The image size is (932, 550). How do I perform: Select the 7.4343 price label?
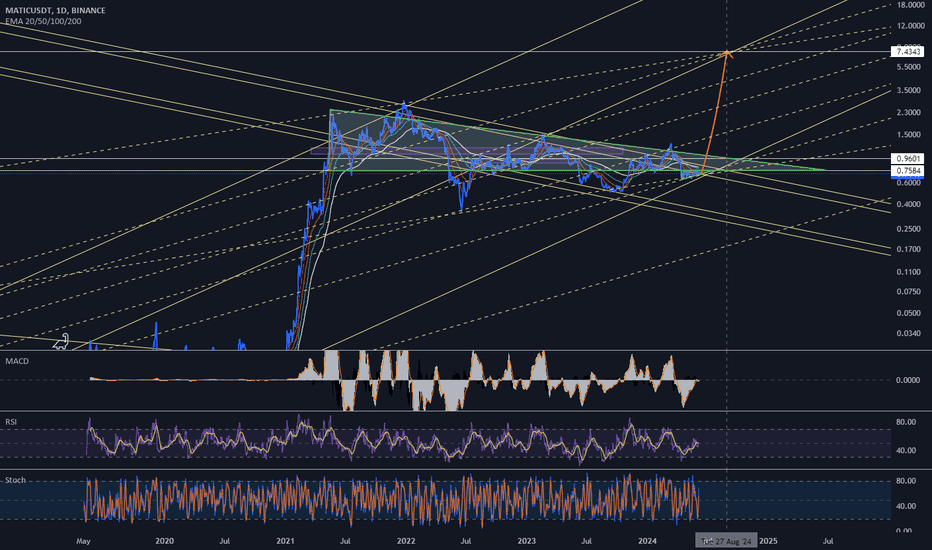tap(908, 52)
